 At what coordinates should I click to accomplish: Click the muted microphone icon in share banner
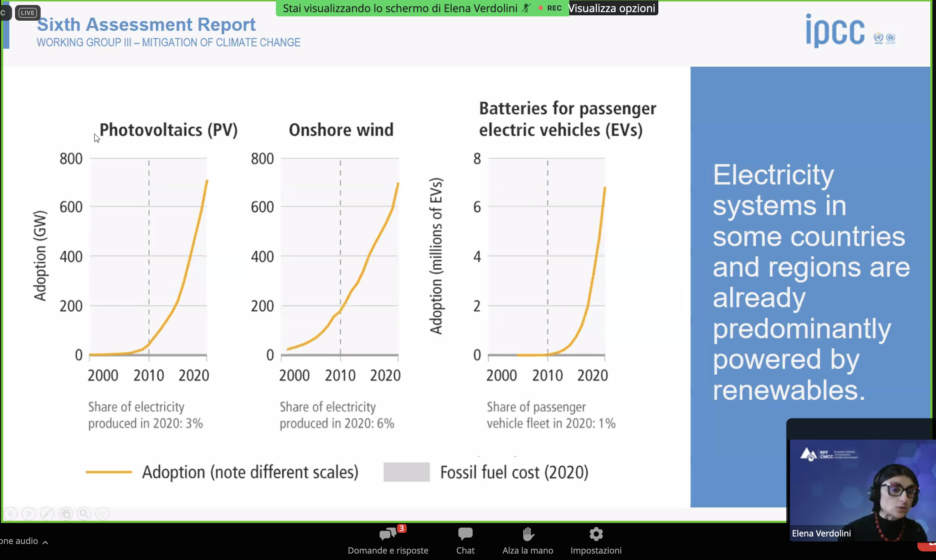(526, 8)
